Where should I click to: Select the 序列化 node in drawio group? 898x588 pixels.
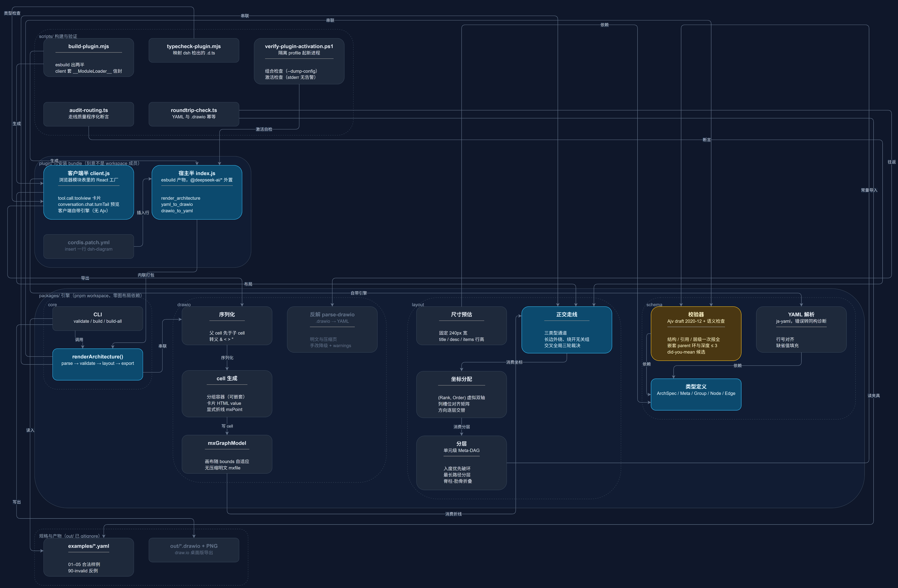pyautogui.click(x=227, y=325)
